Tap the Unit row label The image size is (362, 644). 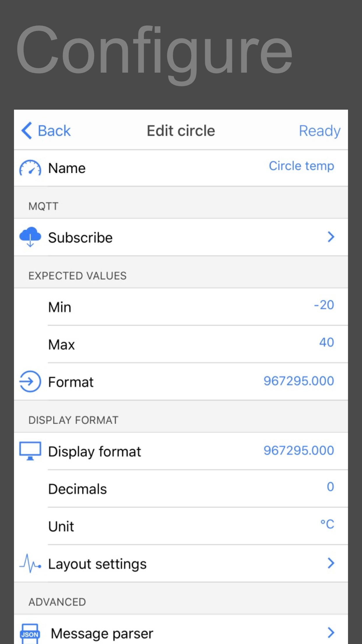tap(61, 527)
